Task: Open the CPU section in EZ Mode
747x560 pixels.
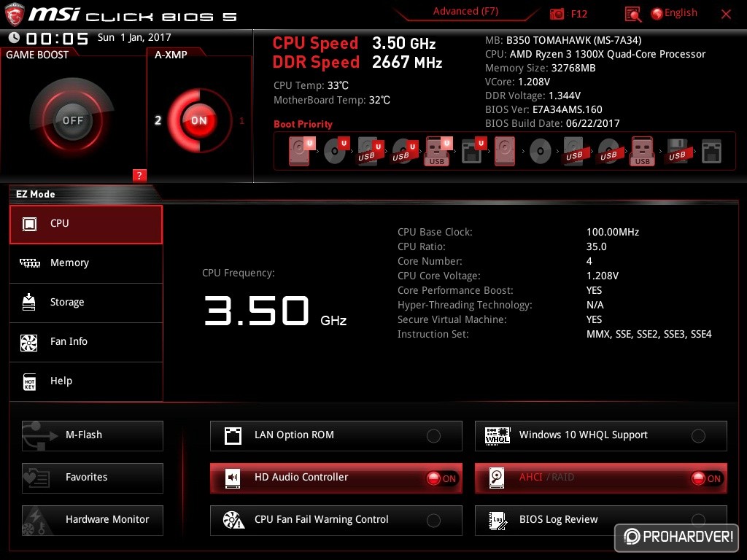Action: coord(86,225)
